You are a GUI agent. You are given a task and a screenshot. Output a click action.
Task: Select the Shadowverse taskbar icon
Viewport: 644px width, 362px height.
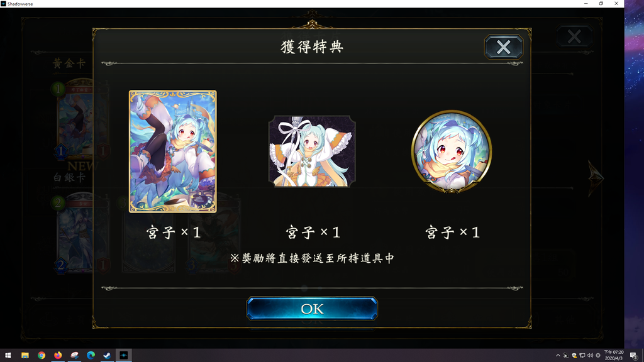[124, 356]
